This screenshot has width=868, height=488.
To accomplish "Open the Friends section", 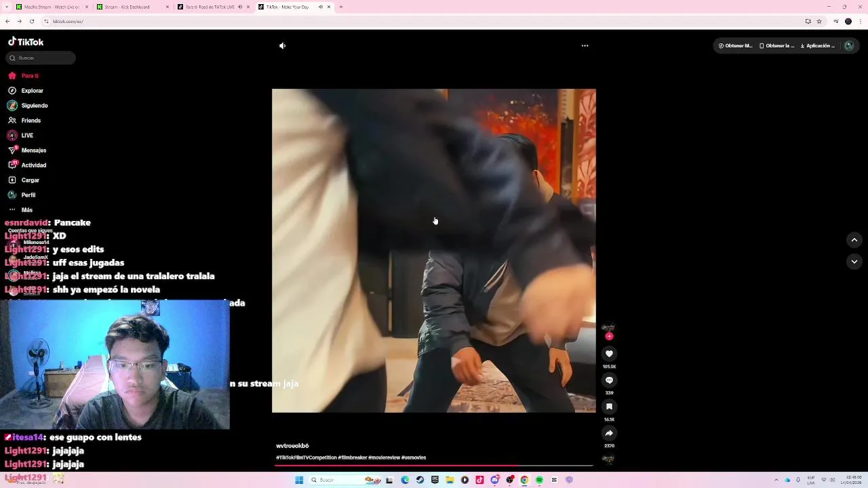I will (x=24, y=121).
